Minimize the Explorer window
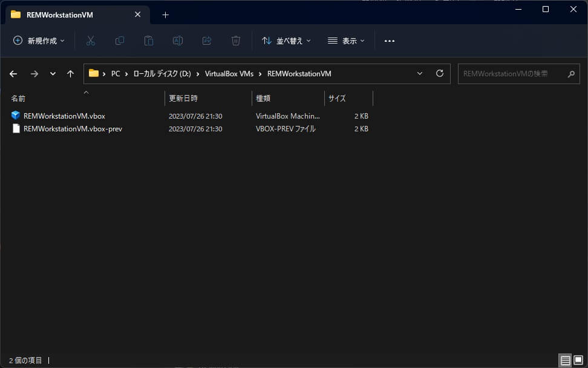The height and width of the screenshot is (368, 588). click(x=518, y=9)
